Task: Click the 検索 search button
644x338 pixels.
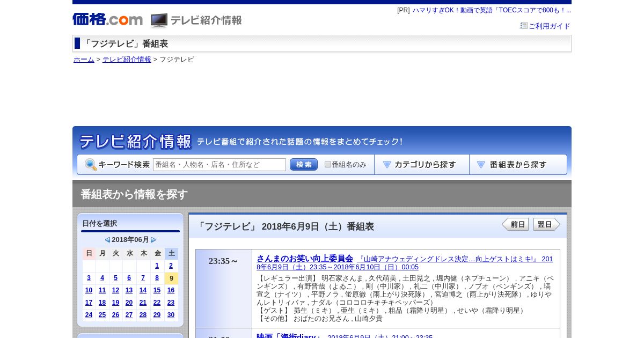Action: [x=304, y=164]
